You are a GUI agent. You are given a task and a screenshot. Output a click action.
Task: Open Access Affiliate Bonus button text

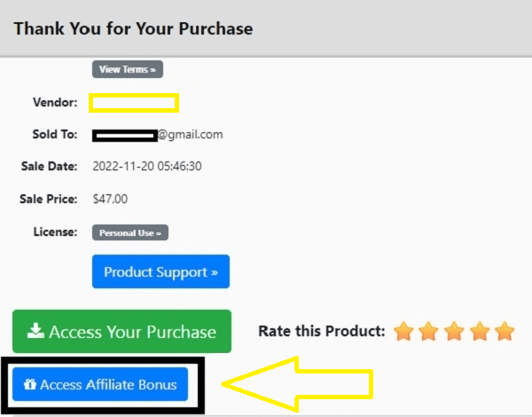point(108,385)
